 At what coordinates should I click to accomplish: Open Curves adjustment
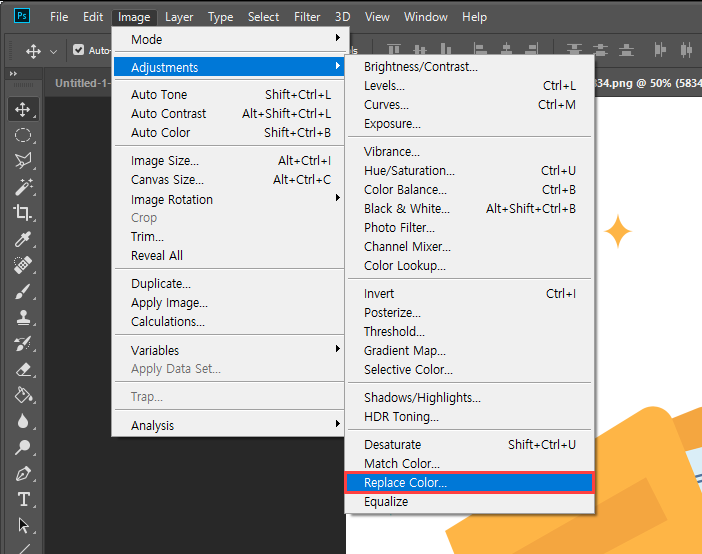pyautogui.click(x=469, y=105)
